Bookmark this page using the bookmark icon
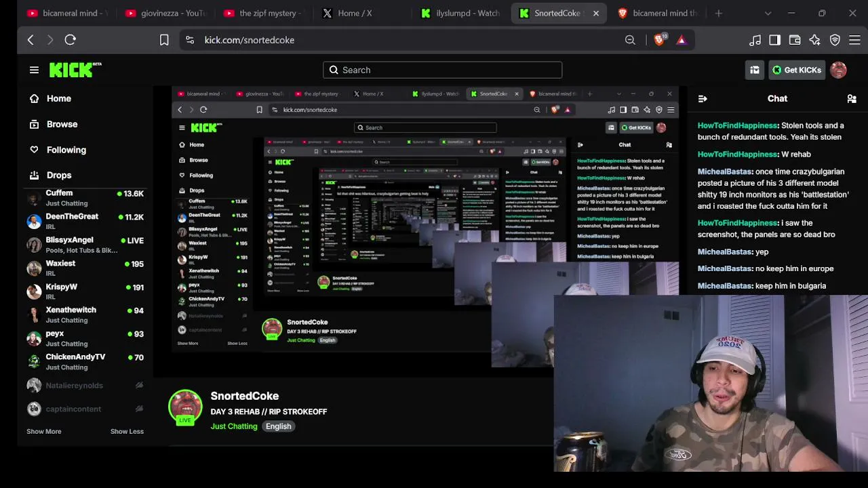The height and width of the screenshot is (488, 868). click(x=164, y=40)
